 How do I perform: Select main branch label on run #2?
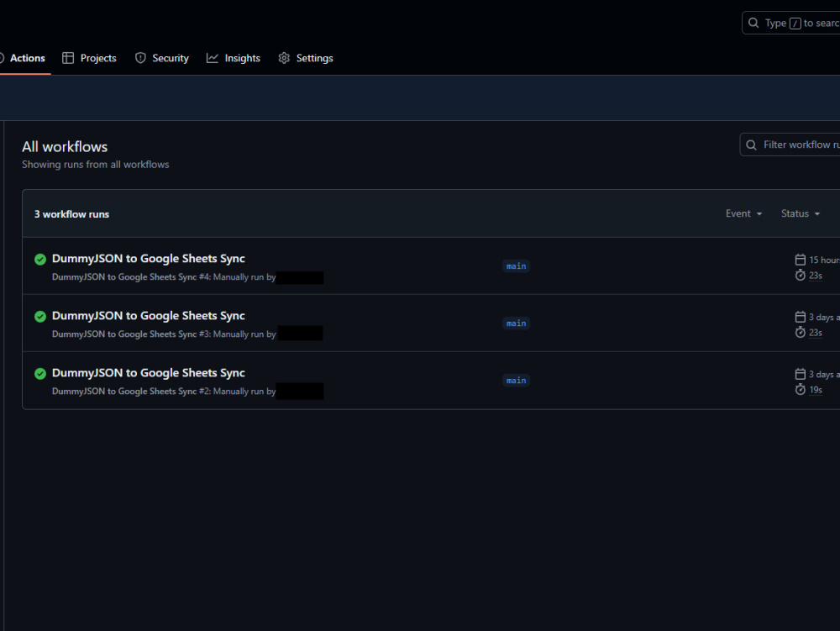(x=516, y=381)
